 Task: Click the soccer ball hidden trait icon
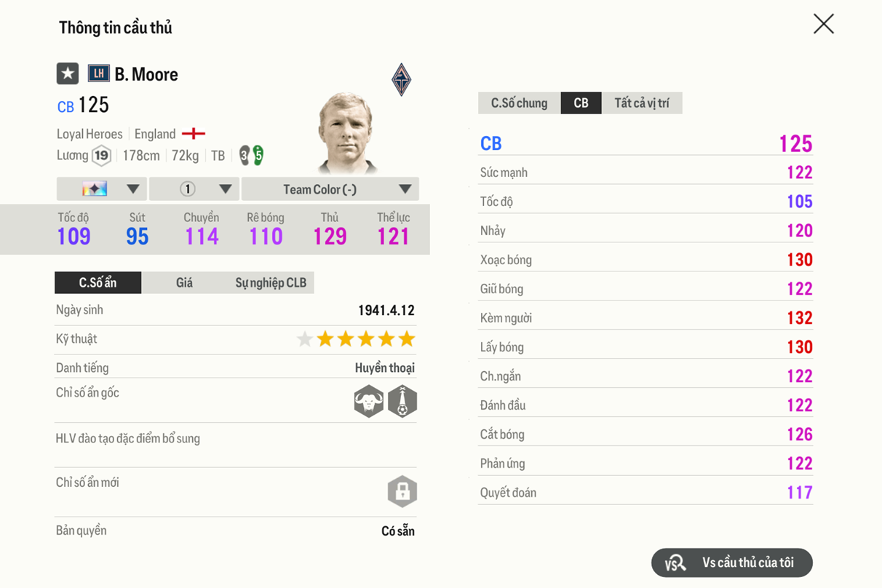coord(402,401)
